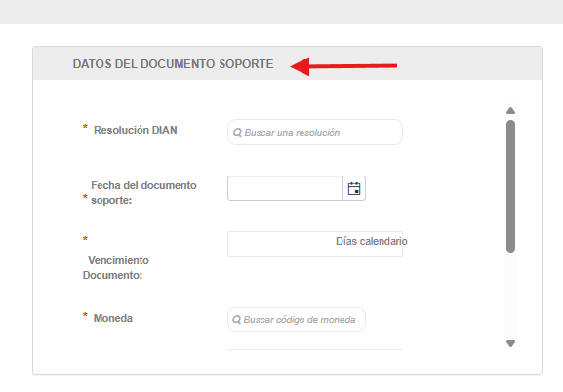Click the Vencimiento Documento days input

315,244
